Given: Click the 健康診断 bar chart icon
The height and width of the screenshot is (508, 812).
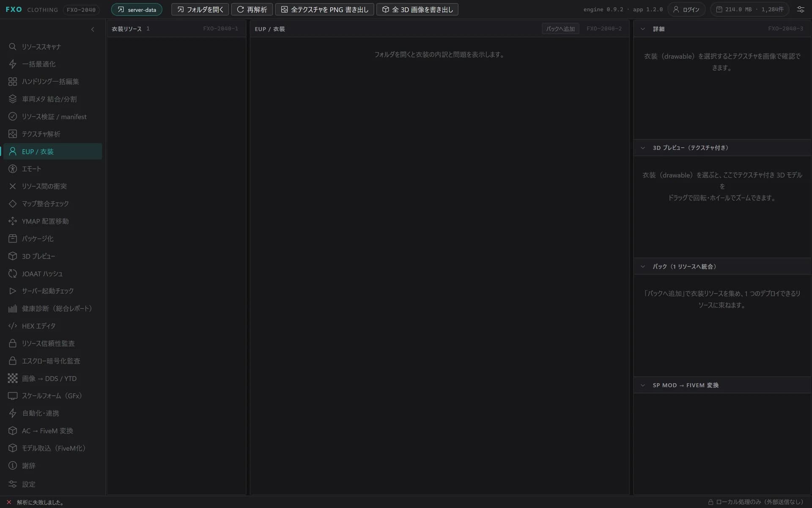Looking at the screenshot, I should pyautogui.click(x=13, y=309).
